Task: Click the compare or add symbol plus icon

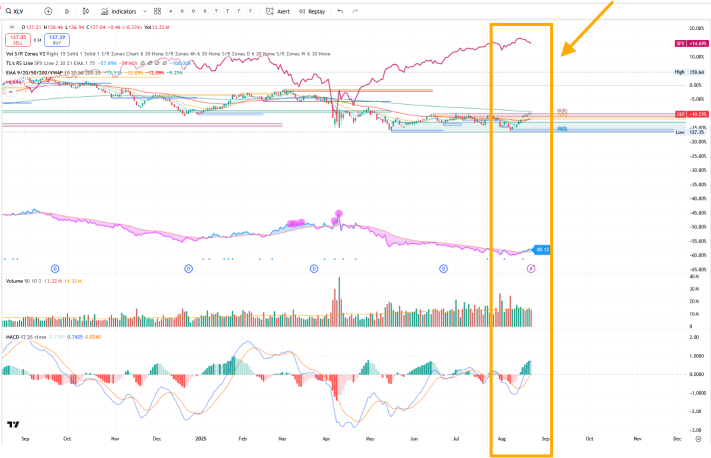Action: pyautogui.click(x=48, y=11)
